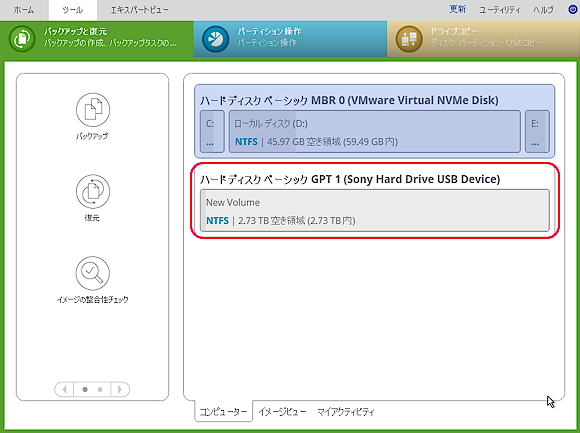Go to previous page of sidebar tools

[x=64, y=389]
